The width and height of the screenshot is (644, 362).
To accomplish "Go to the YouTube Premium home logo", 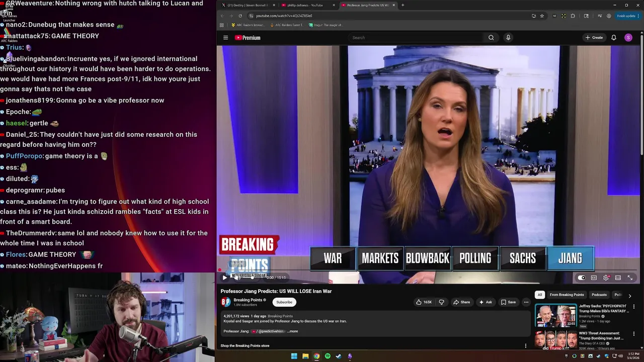I will point(248,38).
